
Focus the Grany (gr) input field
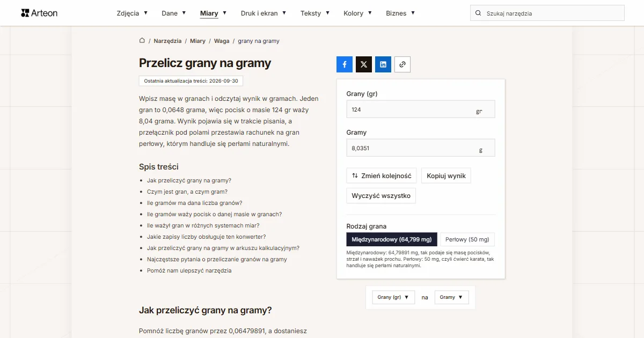click(x=421, y=109)
